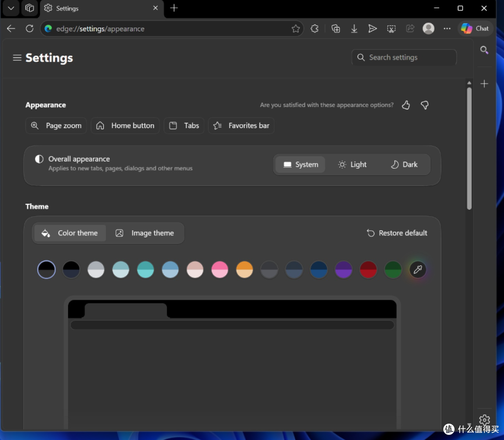
Task: Open sidebar settings gear at bottom
Action: 484,420
